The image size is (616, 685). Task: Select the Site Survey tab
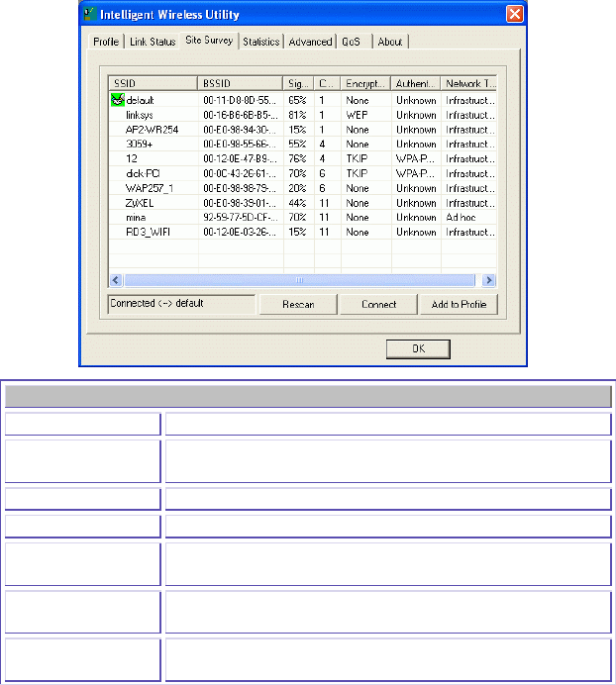209,41
